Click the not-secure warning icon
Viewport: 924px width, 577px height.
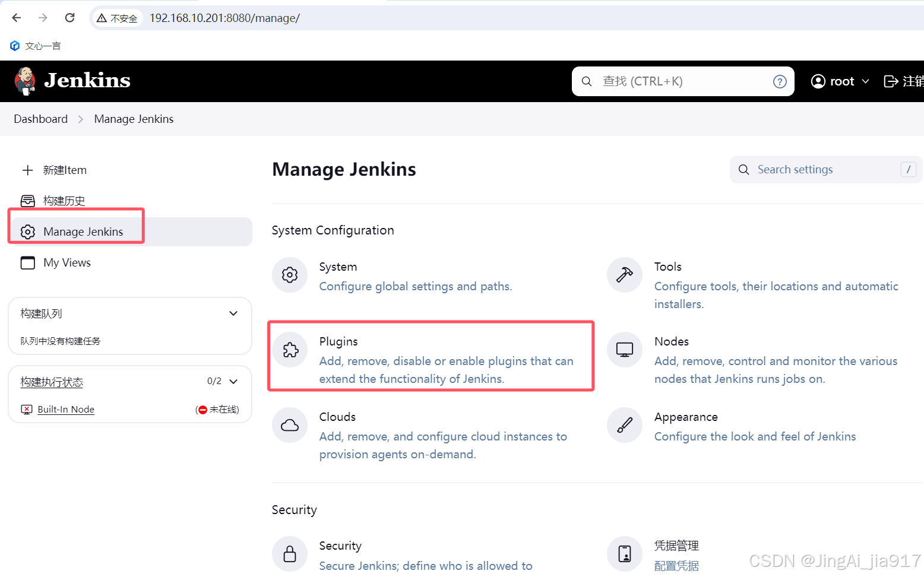click(x=102, y=18)
